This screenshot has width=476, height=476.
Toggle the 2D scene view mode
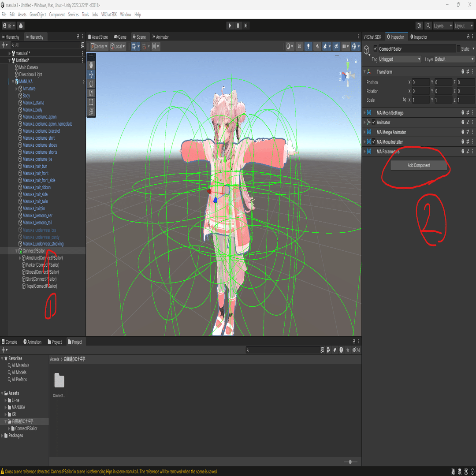299,46
